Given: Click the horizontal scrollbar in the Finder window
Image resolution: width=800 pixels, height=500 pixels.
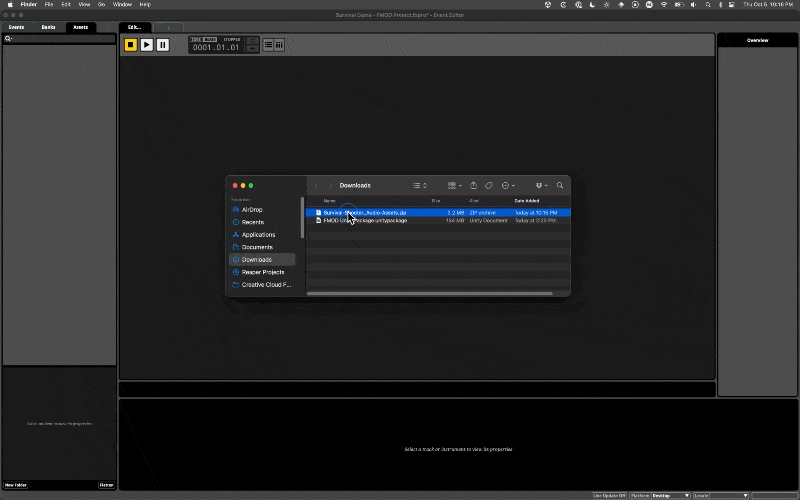Looking at the screenshot, I should [430, 293].
